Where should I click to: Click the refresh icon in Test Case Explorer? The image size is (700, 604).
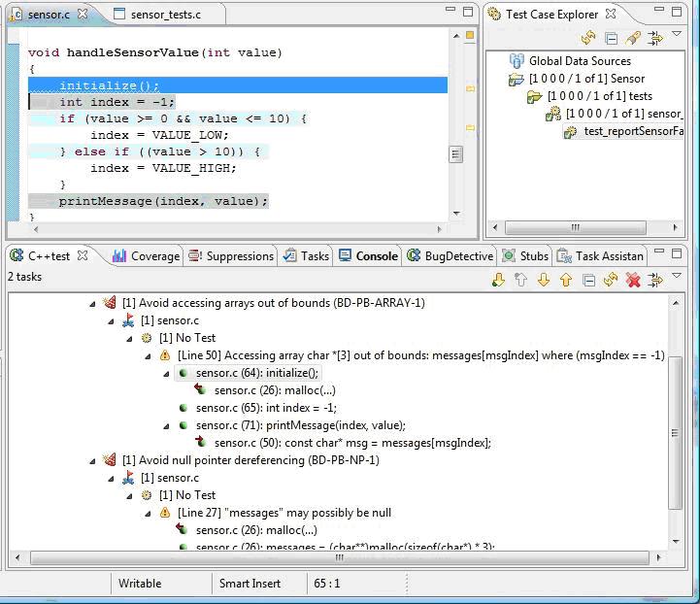(x=588, y=39)
